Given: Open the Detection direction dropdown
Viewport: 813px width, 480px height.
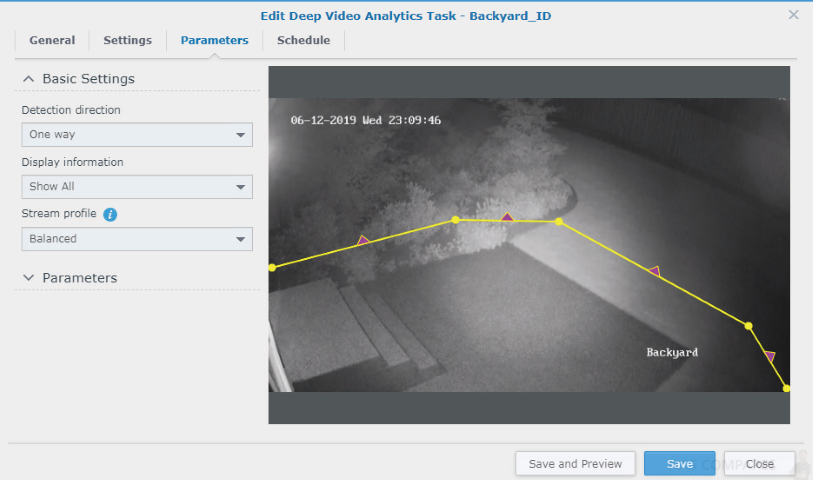Looking at the screenshot, I should (137, 135).
